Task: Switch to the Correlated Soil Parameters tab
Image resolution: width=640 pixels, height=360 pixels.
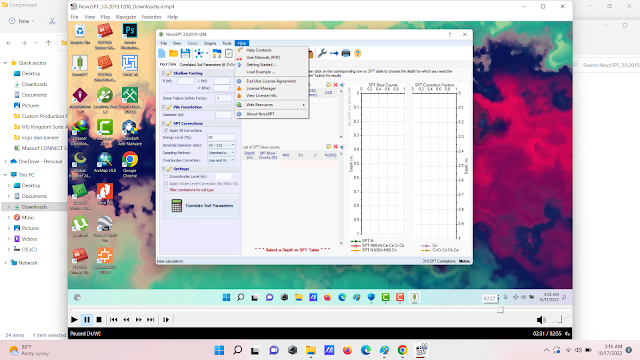Action: point(207,64)
